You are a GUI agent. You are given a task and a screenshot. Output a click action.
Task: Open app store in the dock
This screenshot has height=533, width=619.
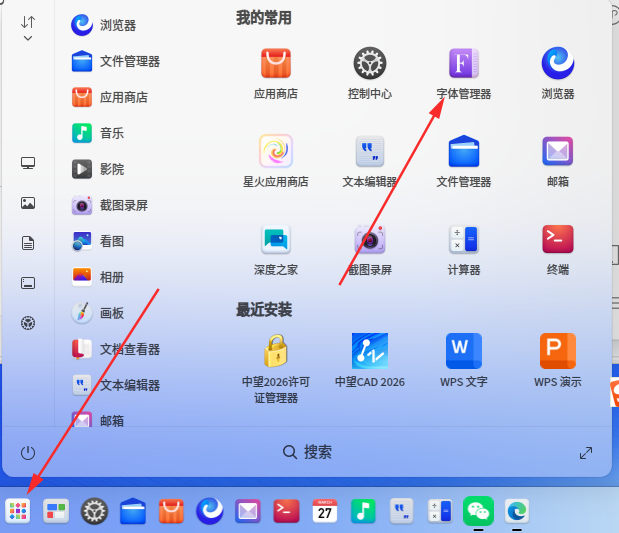[x=171, y=511]
